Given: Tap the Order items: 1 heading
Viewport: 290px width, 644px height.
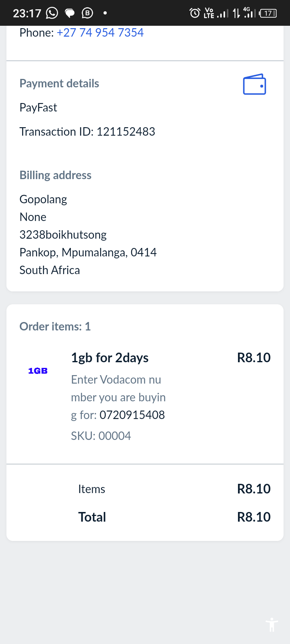Looking at the screenshot, I should click(x=55, y=326).
